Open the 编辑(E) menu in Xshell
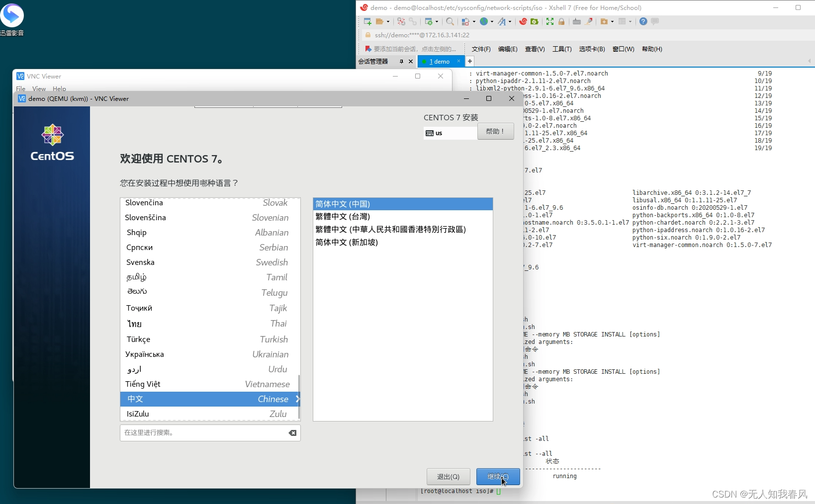This screenshot has height=504, width=815. [508, 49]
